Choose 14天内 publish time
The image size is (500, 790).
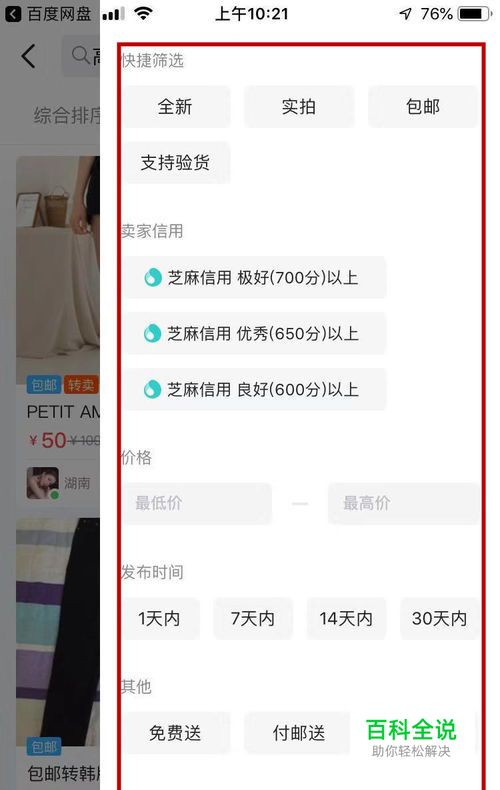click(346, 618)
